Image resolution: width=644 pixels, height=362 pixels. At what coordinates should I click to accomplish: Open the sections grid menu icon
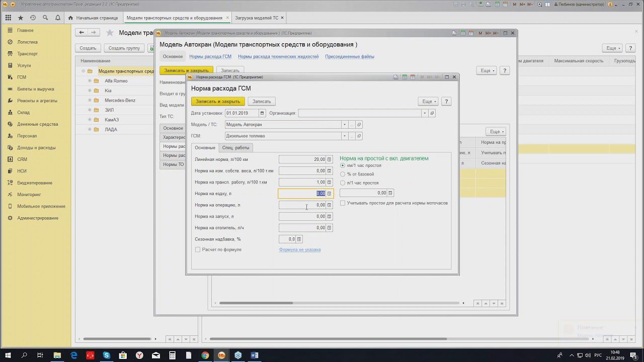click(x=8, y=18)
